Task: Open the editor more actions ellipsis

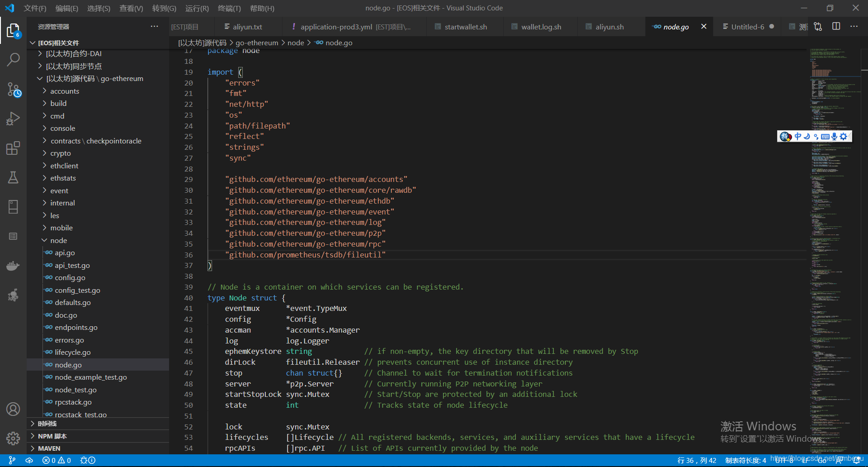Action: click(854, 26)
